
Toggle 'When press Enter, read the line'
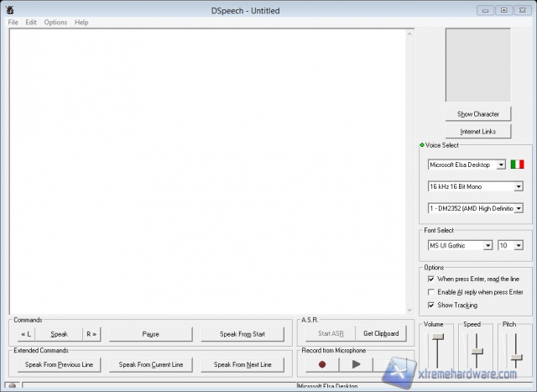click(x=430, y=279)
